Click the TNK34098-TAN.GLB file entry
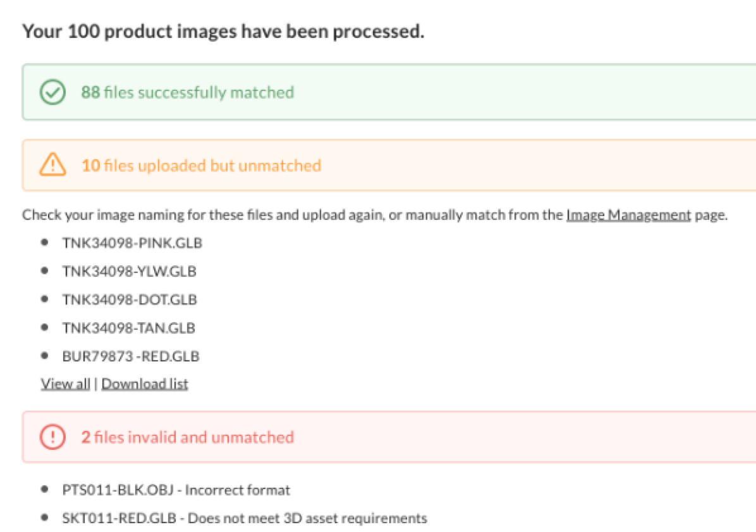This screenshot has height=532, width=756. click(129, 328)
